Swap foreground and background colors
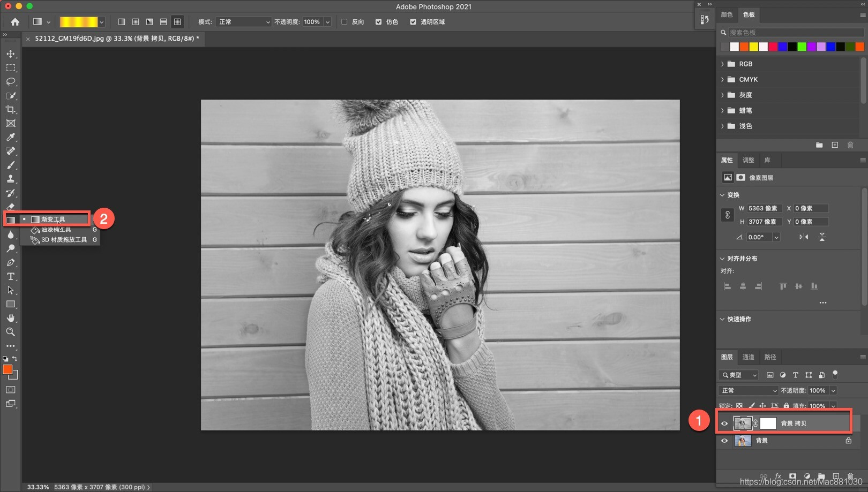The width and height of the screenshot is (868, 492). pyautogui.click(x=15, y=359)
